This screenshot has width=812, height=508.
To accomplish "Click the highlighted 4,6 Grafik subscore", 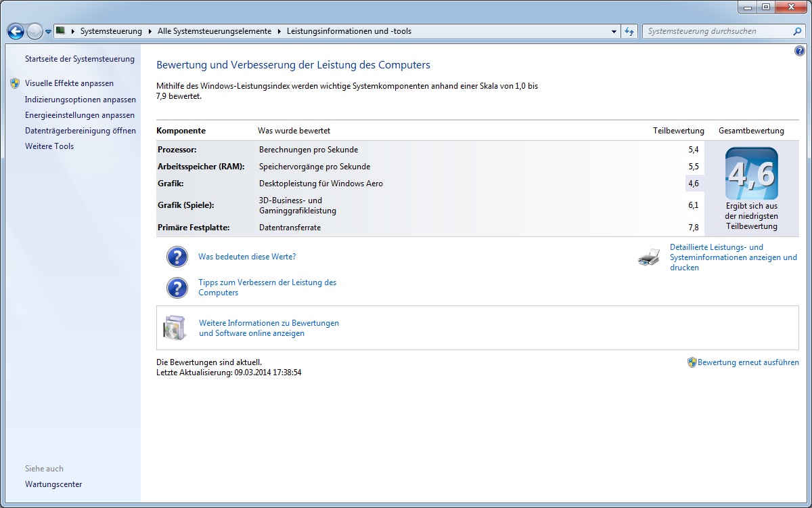I will (693, 184).
